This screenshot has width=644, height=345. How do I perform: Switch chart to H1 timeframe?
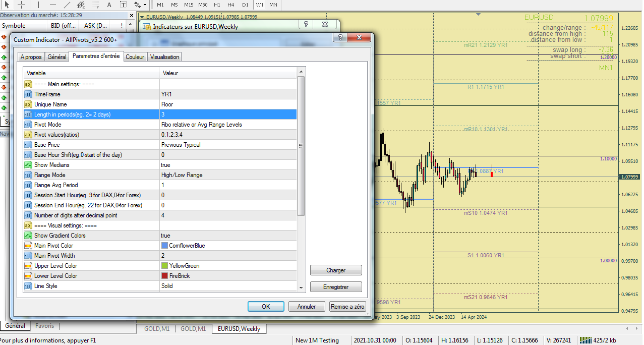[x=217, y=5]
